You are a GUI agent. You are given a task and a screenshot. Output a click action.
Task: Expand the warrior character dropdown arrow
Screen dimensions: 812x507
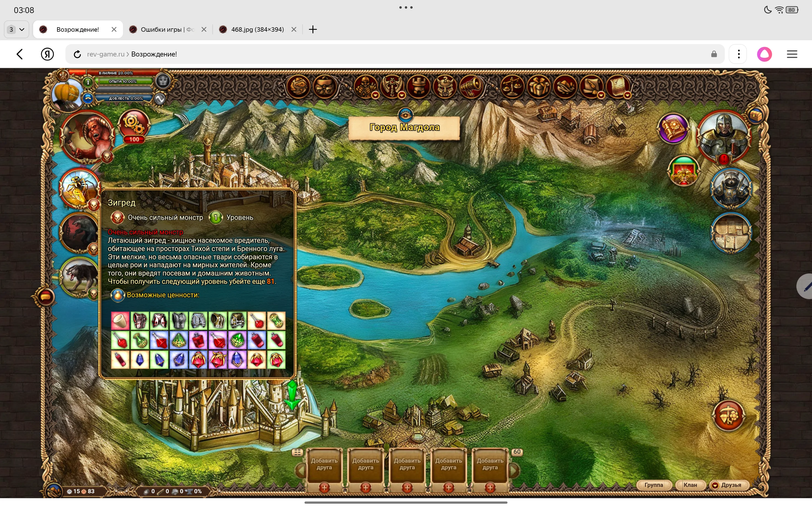click(x=375, y=96)
